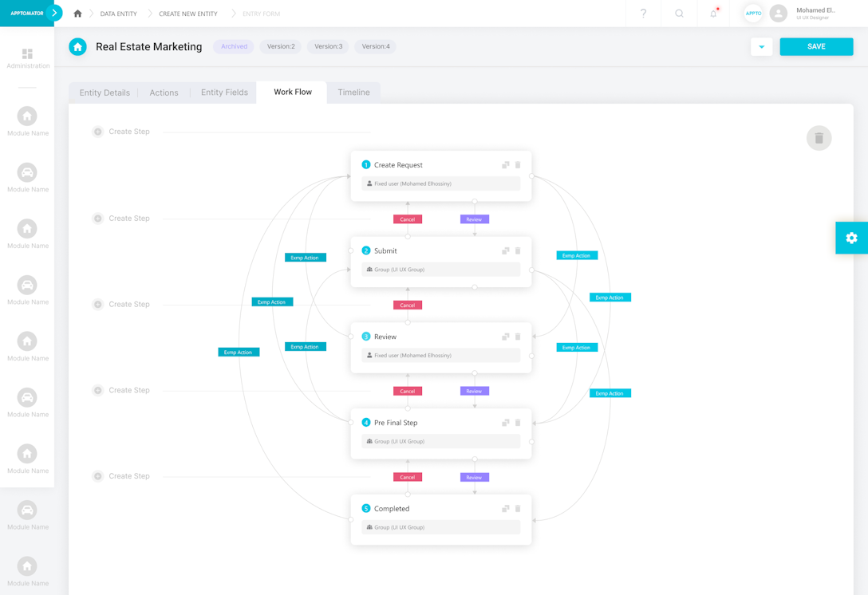
Task: Select the Version:3 tag
Action: (x=328, y=47)
